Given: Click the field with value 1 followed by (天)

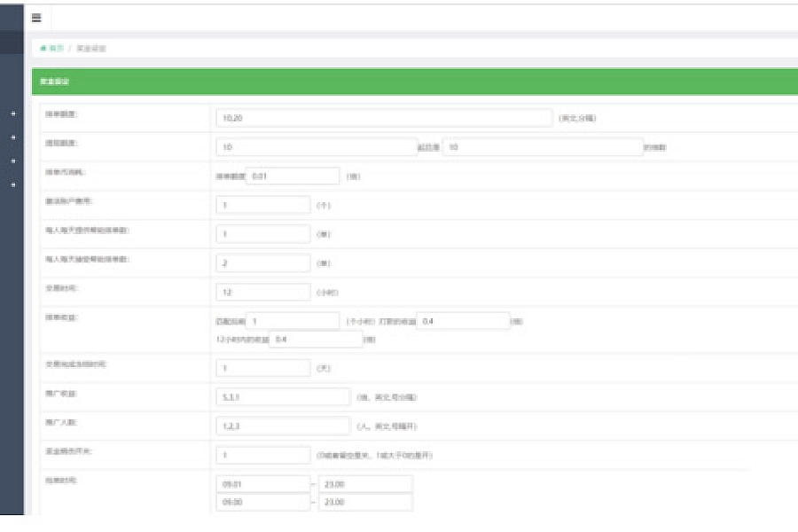Looking at the screenshot, I should coord(263,368).
